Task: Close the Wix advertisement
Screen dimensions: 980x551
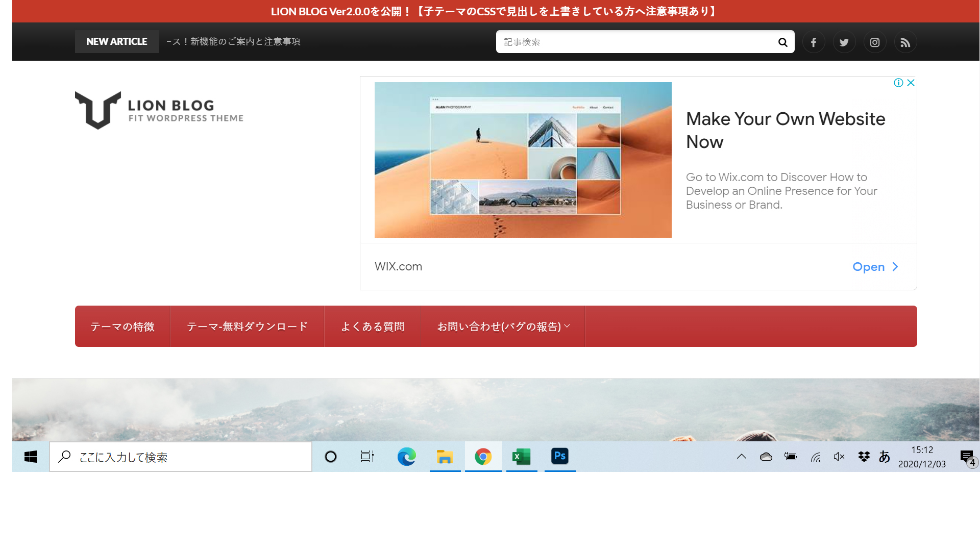Action: pos(911,83)
